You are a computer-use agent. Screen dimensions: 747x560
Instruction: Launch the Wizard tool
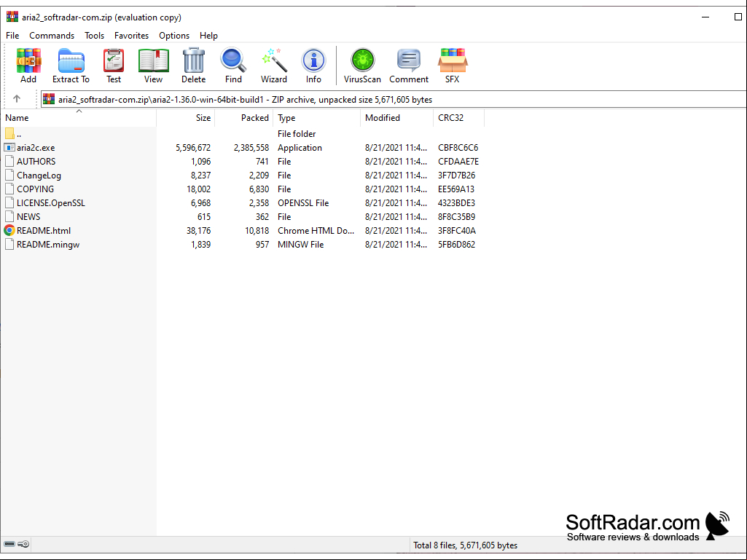pyautogui.click(x=274, y=61)
